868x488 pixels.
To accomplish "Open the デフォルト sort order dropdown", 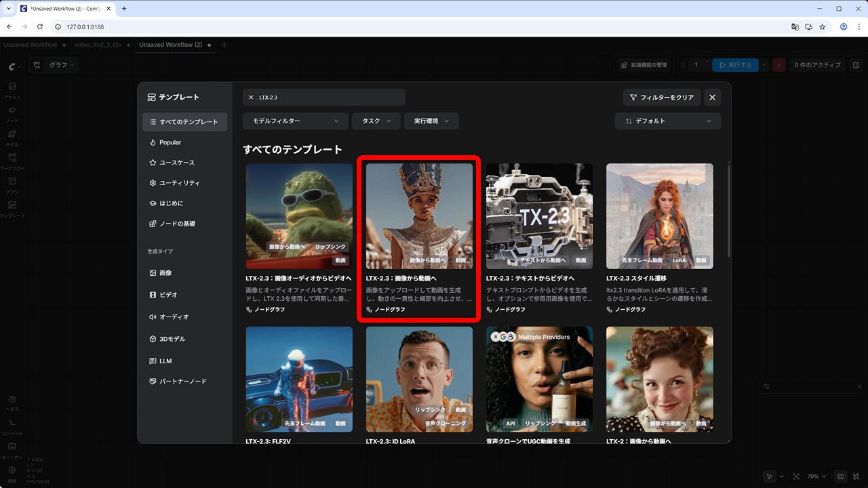I will (x=667, y=121).
